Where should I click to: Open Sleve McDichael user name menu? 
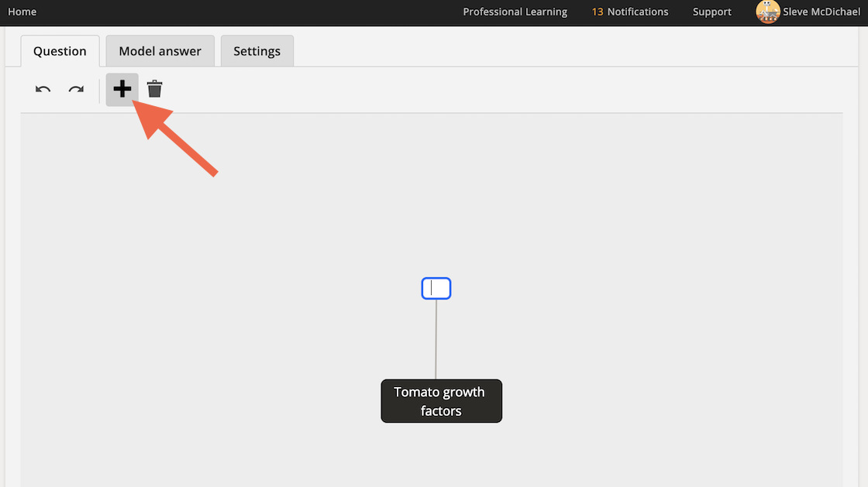[821, 12]
